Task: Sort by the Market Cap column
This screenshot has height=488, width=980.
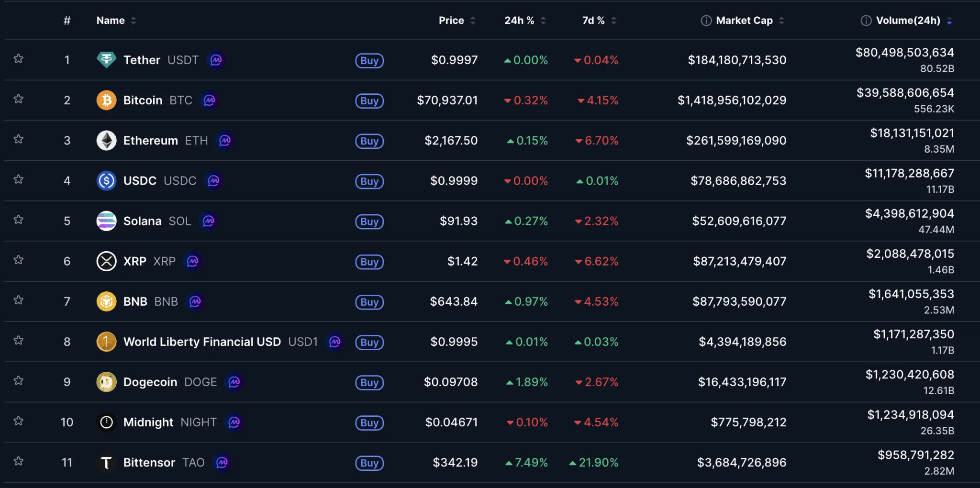Action: pyautogui.click(x=744, y=20)
